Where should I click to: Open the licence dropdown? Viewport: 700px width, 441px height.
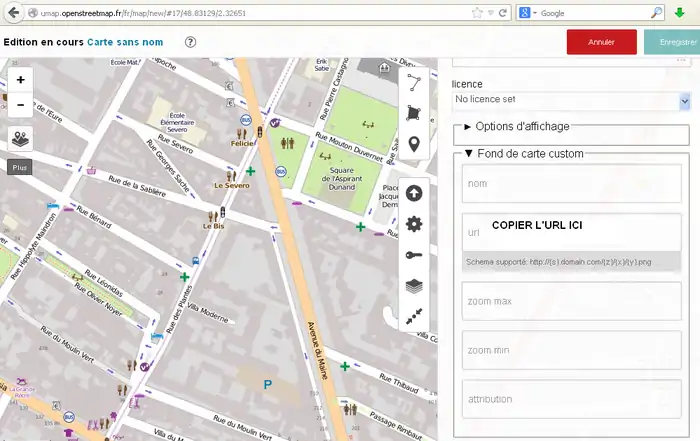[571, 101]
